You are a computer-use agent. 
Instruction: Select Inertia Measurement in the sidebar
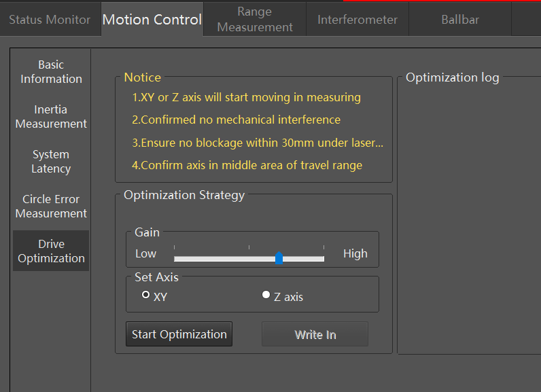[51, 117]
